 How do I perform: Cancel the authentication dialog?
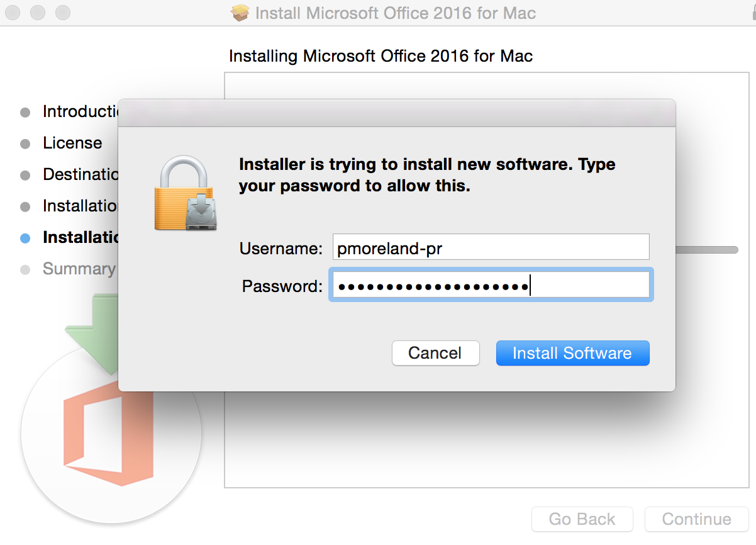coord(435,353)
